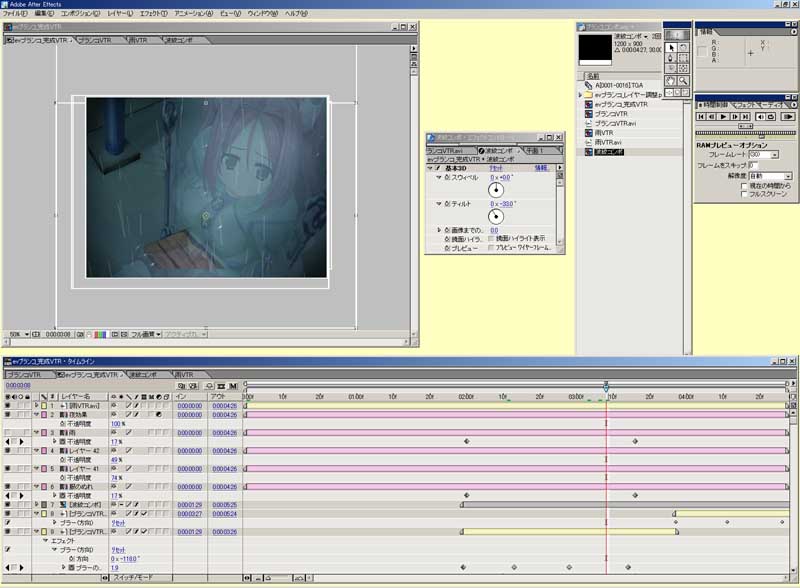Open the フレームレート dropdown

(x=775, y=155)
